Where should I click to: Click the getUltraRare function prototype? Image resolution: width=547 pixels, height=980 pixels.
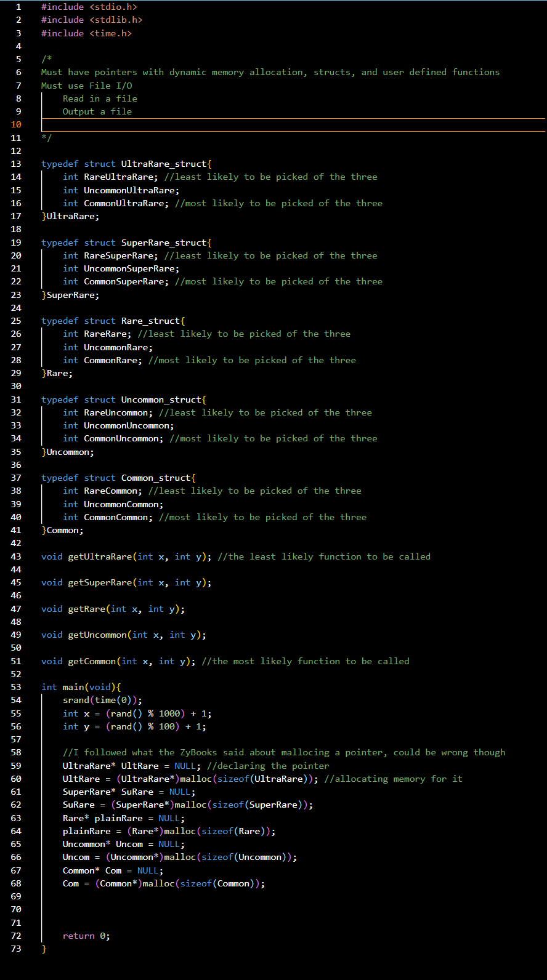tap(126, 556)
